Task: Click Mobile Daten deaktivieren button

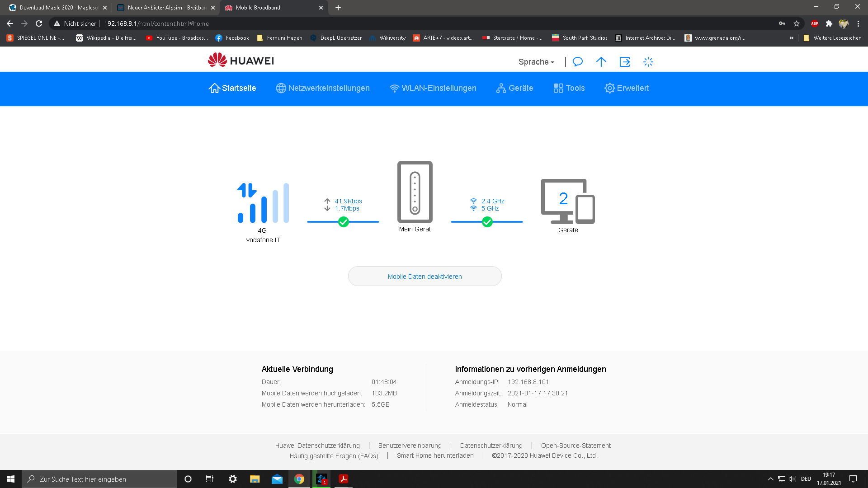Action: pos(425,276)
